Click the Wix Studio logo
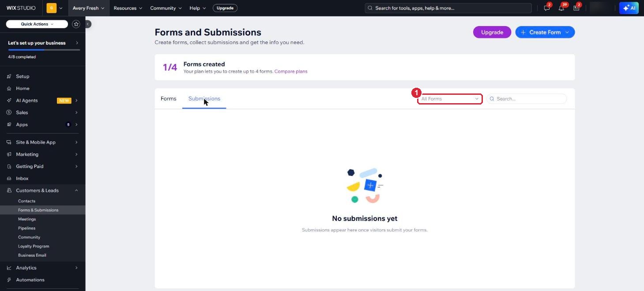This screenshot has height=291, width=644. click(x=22, y=8)
